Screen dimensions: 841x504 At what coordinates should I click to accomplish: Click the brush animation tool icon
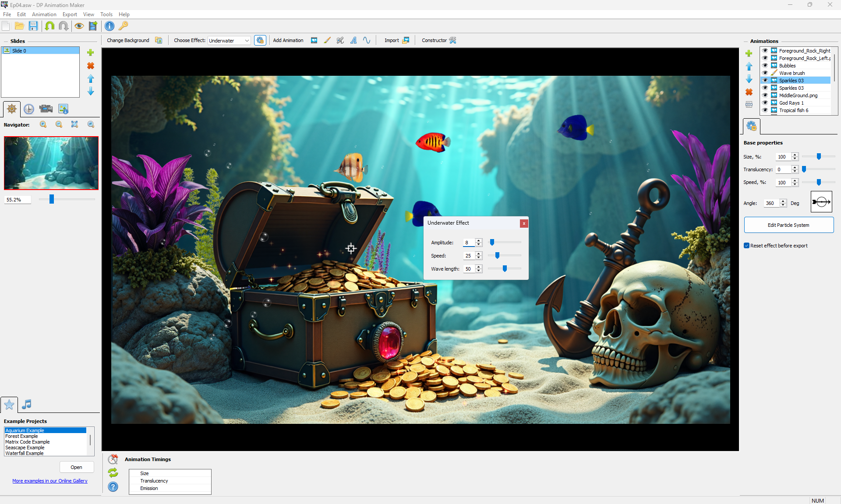327,40
